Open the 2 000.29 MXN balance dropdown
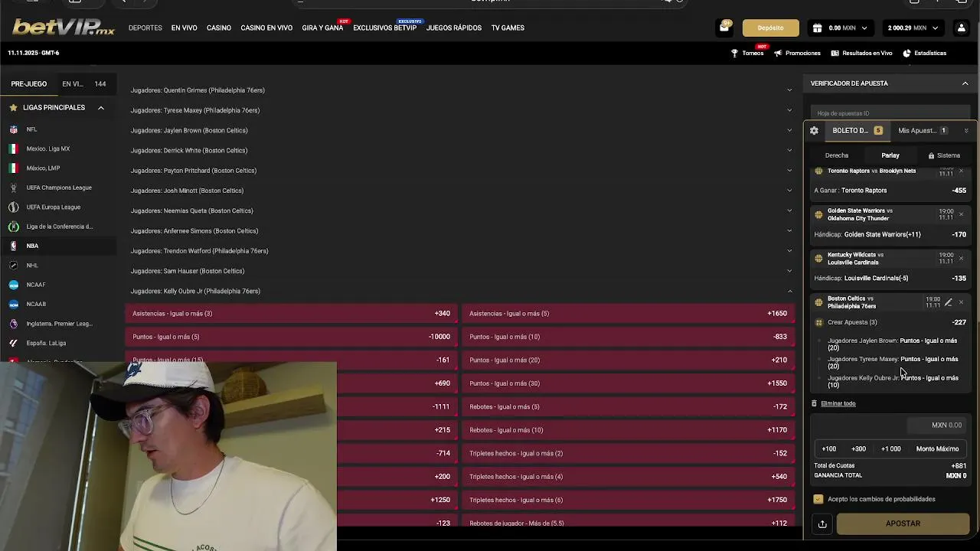The height and width of the screenshot is (551, 980). (x=912, y=28)
